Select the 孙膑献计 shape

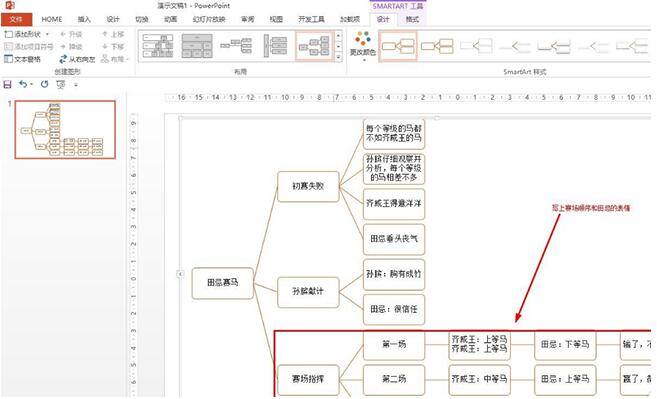point(308,292)
